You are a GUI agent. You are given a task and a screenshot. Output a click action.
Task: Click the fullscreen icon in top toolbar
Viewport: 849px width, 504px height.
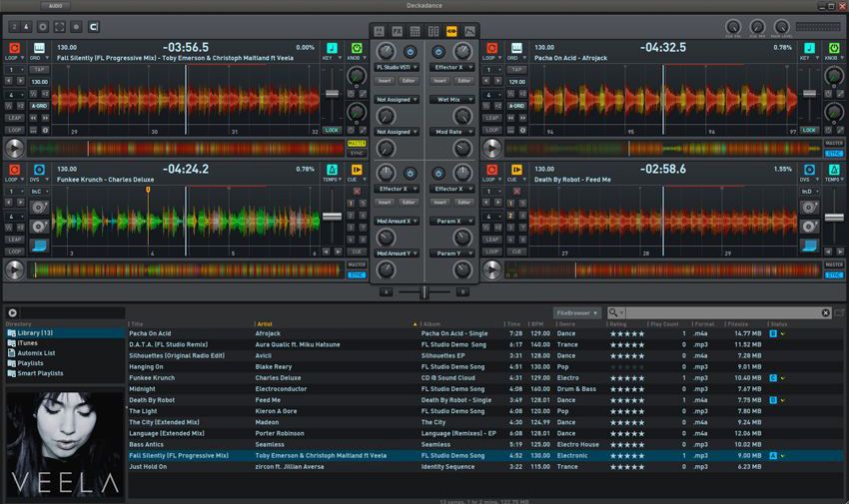60,27
